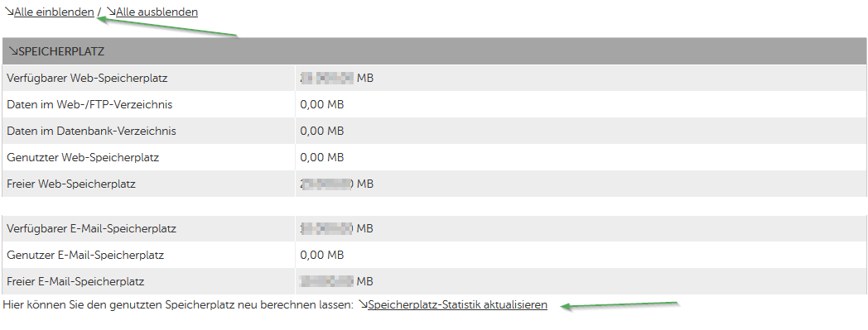868x330 pixels.
Task: Click the 'Alle einblenden' link
Action: [54, 12]
